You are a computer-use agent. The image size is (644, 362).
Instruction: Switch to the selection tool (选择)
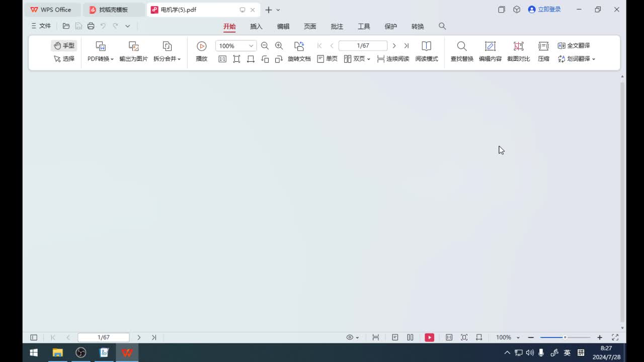click(x=64, y=59)
